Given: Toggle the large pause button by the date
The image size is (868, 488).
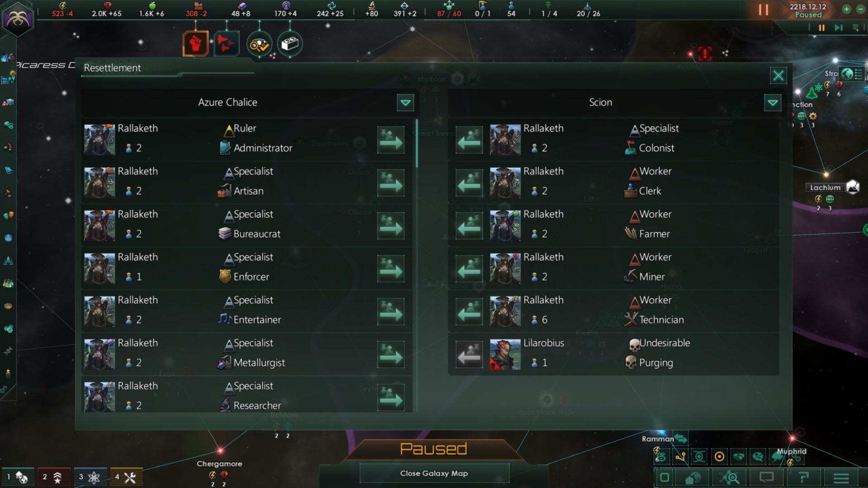Looking at the screenshot, I should pyautogui.click(x=764, y=10).
